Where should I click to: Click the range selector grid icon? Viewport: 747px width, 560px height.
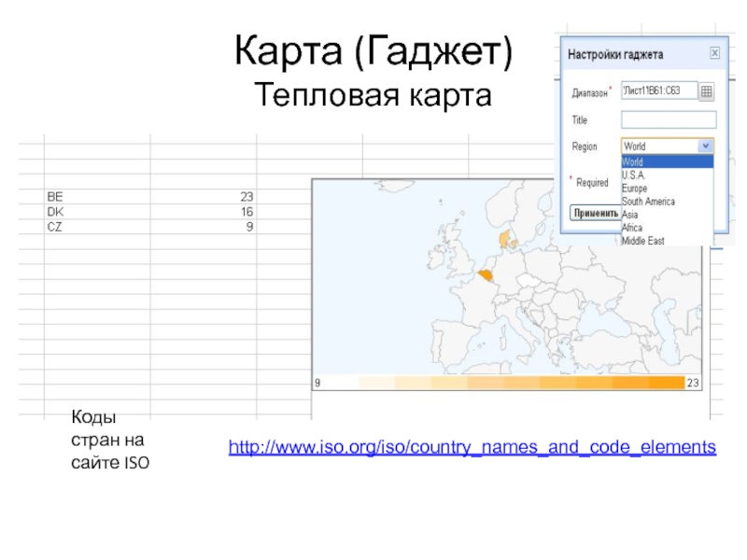coord(707,91)
